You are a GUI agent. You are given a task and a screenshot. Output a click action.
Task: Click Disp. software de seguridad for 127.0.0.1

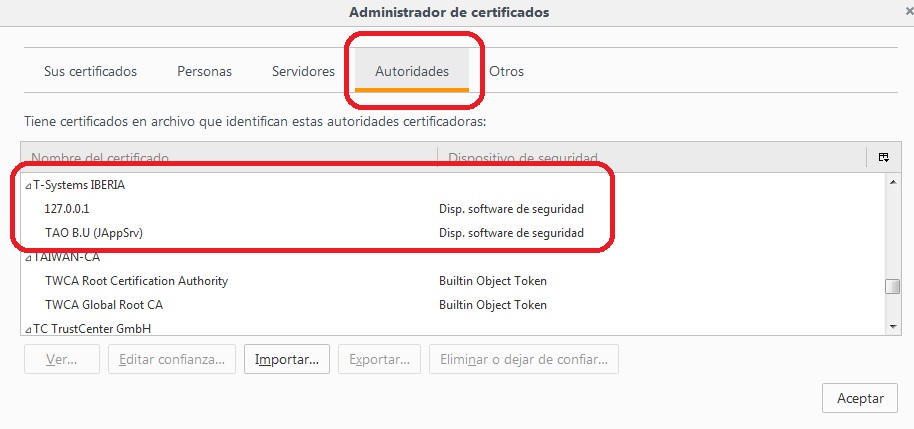(x=511, y=209)
